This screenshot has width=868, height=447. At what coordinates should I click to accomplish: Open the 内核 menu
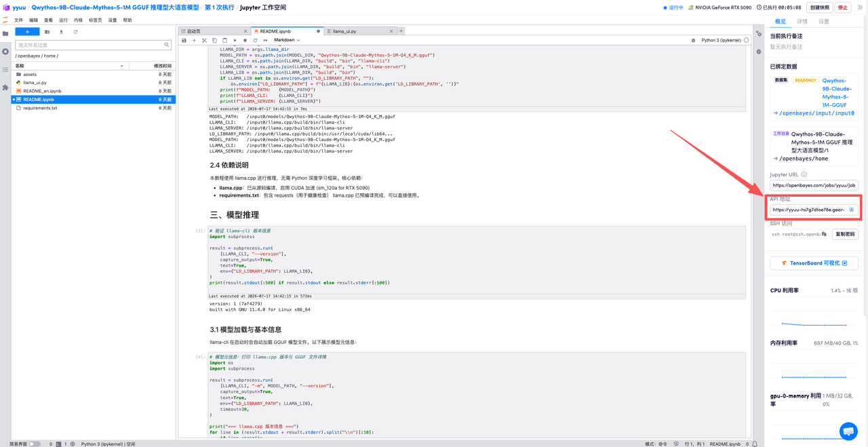coord(78,20)
